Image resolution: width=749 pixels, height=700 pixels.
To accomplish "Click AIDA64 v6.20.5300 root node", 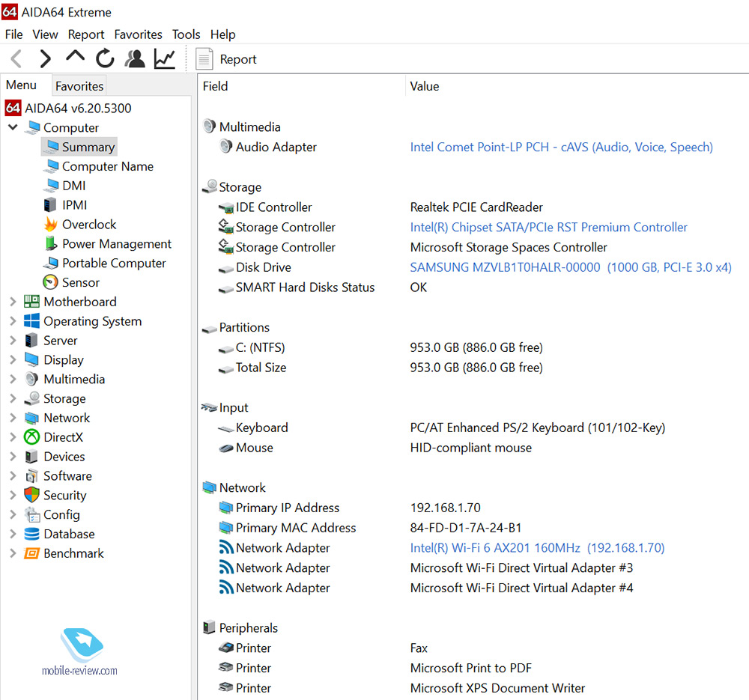I will click(68, 109).
